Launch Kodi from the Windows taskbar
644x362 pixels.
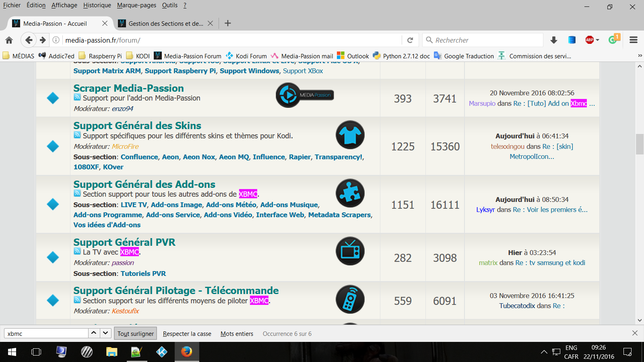click(162, 352)
